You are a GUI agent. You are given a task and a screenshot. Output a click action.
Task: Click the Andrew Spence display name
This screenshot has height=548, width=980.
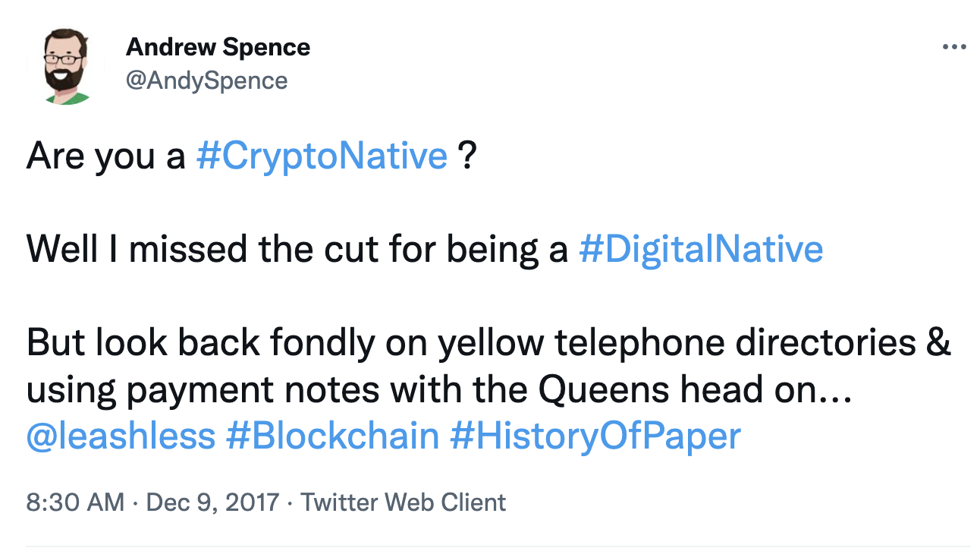(218, 47)
